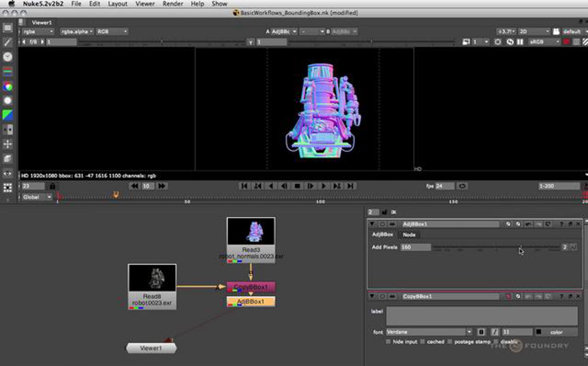Open the 3D nodes cube icon

pos(8,159)
